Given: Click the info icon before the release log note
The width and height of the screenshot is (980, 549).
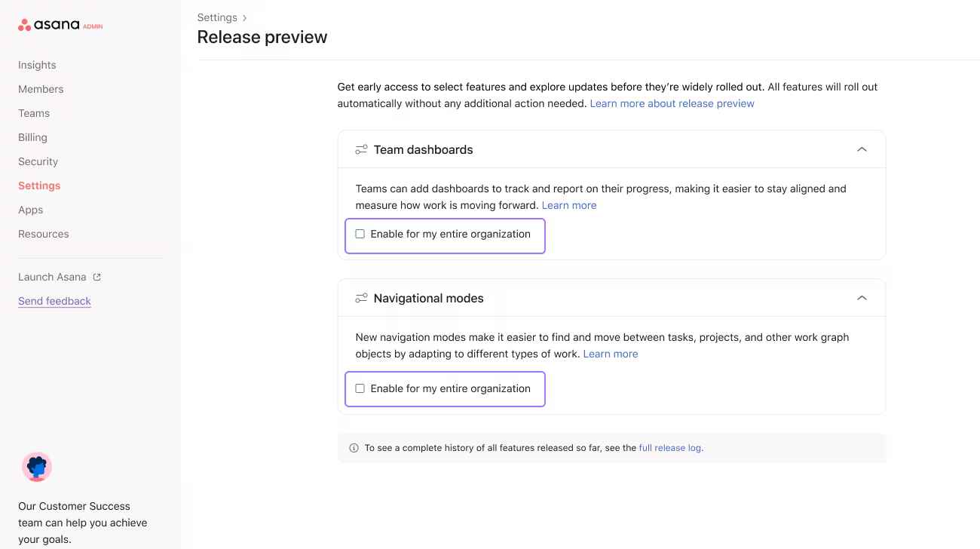Looking at the screenshot, I should coord(353,447).
